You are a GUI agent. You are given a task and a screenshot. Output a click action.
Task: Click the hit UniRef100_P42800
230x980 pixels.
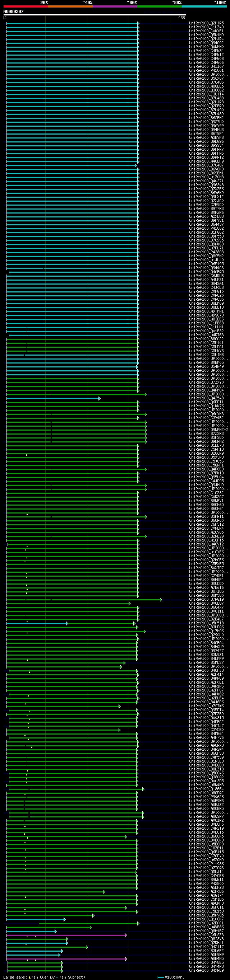click(x=206, y=884)
